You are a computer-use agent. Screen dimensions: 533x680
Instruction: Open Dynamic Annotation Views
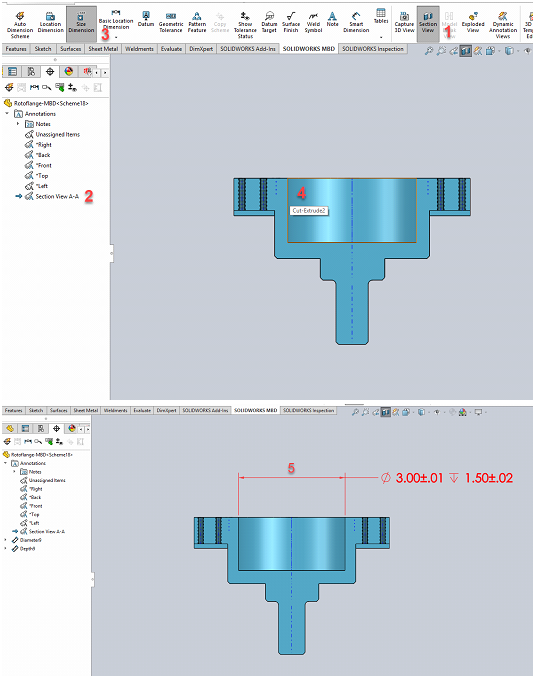503,25
